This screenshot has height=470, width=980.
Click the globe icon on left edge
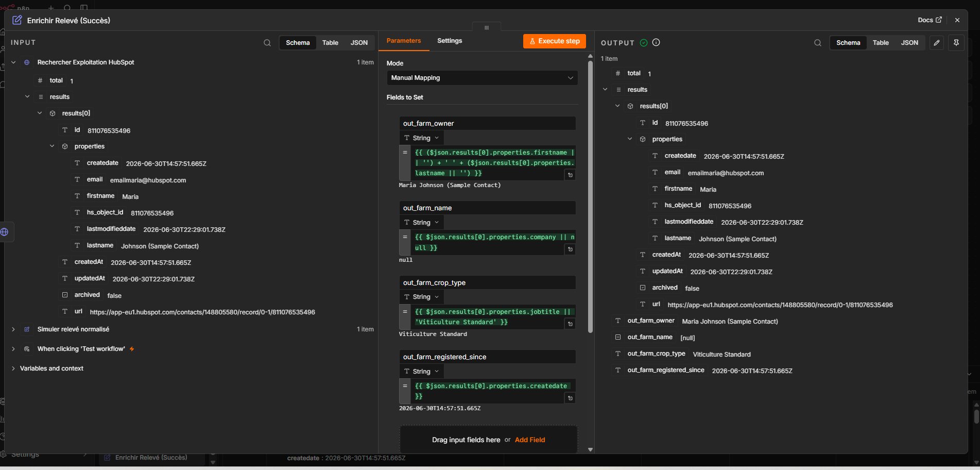click(x=5, y=232)
